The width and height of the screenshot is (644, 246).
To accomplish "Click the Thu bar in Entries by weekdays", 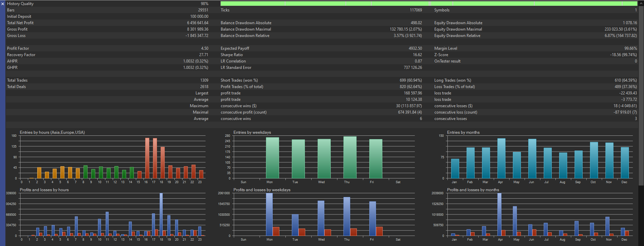I will pos(350,157).
